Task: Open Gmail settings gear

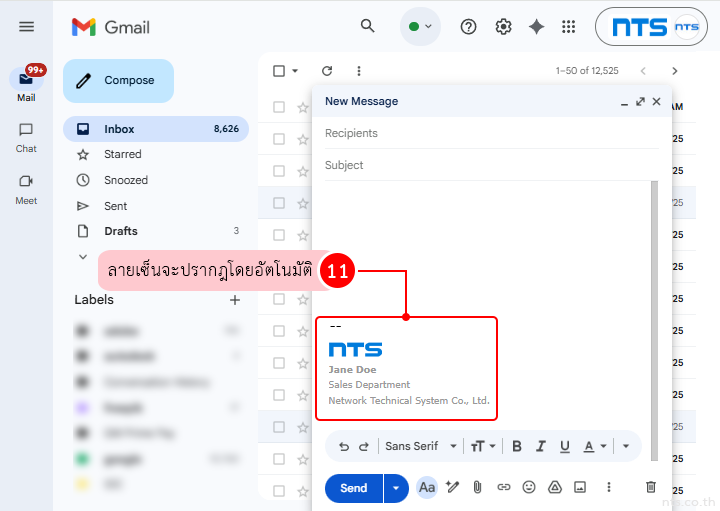Action: (x=503, y=27)
